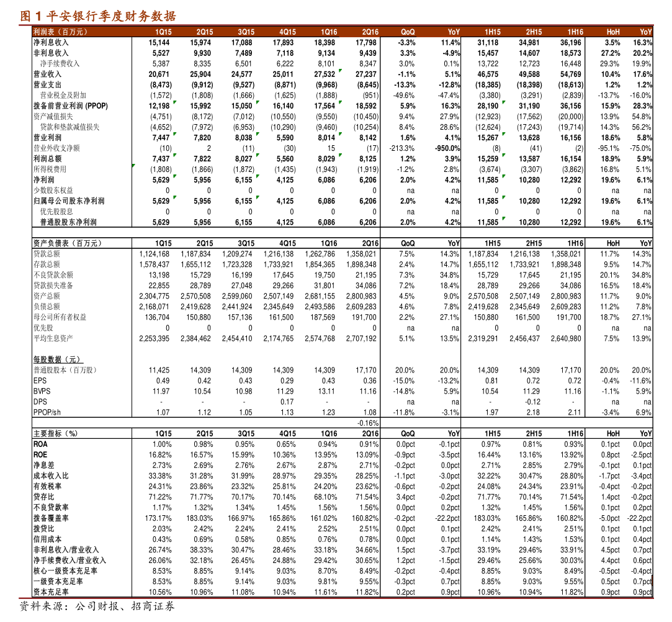Select the 2Q16 column header
Image resolution: width=672 pixels, height=622 pixels.
tap(370, 32)
